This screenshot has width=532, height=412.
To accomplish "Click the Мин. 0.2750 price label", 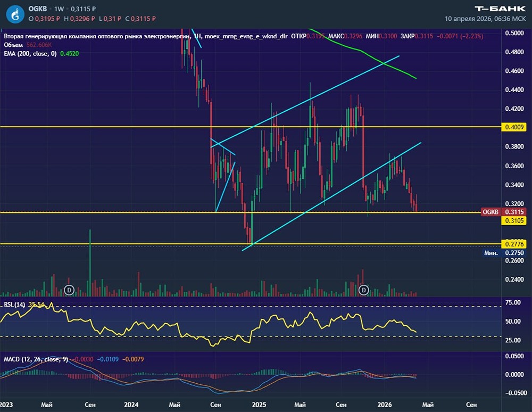I will coord(504,253).
